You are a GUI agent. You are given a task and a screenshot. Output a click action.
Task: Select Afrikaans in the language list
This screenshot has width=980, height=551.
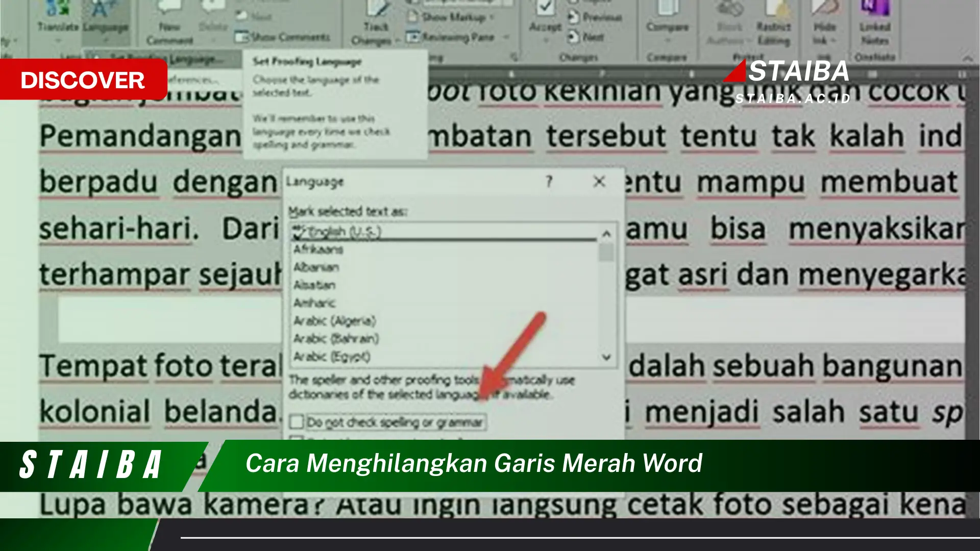pos(443,249)
